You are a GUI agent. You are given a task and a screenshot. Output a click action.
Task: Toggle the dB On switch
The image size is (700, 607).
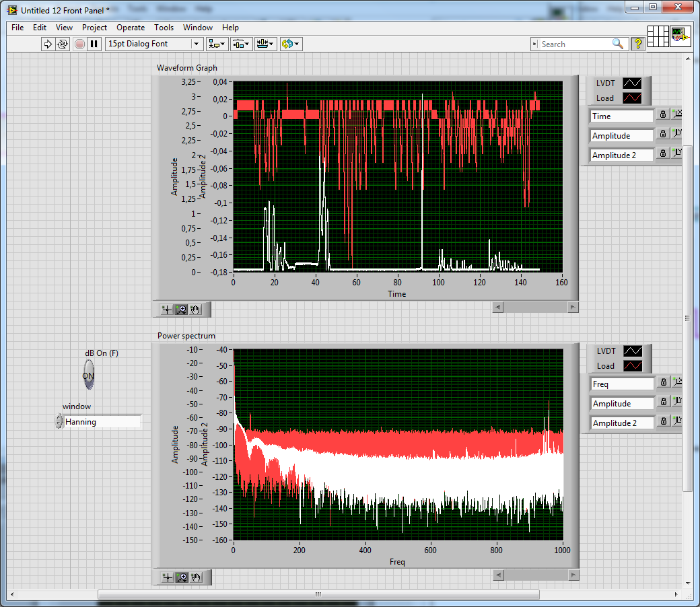(x=89, y=375)
